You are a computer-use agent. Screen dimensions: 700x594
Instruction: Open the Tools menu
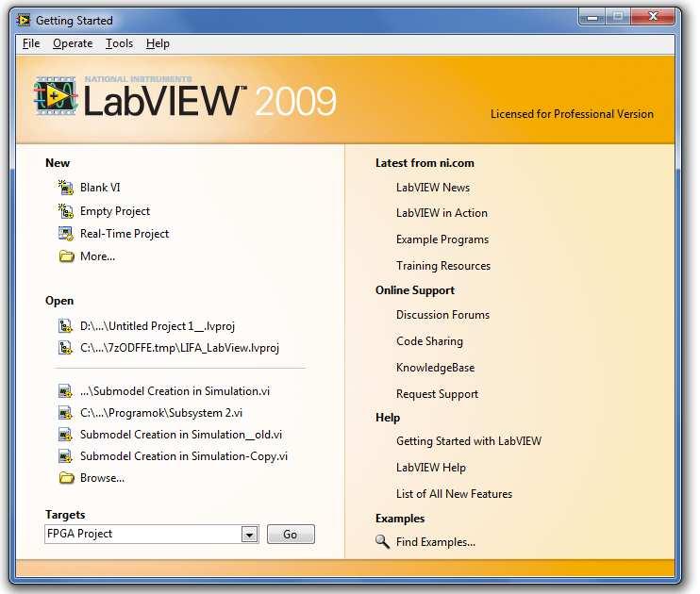119,43
